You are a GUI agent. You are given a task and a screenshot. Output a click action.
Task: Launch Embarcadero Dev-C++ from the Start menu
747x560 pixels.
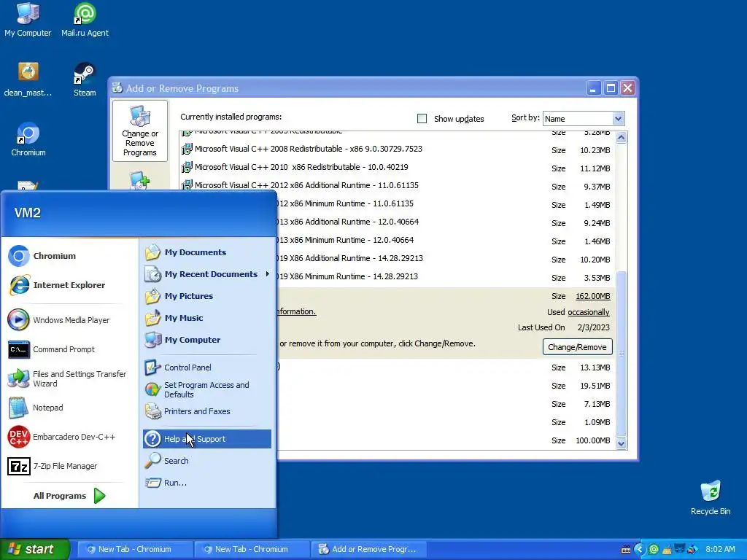tap(61, 437)
